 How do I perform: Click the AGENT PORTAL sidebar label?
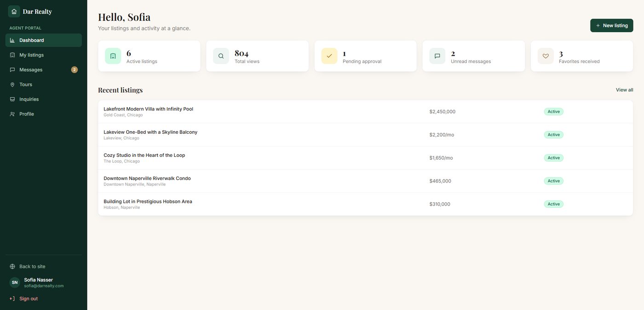[25, 28]
